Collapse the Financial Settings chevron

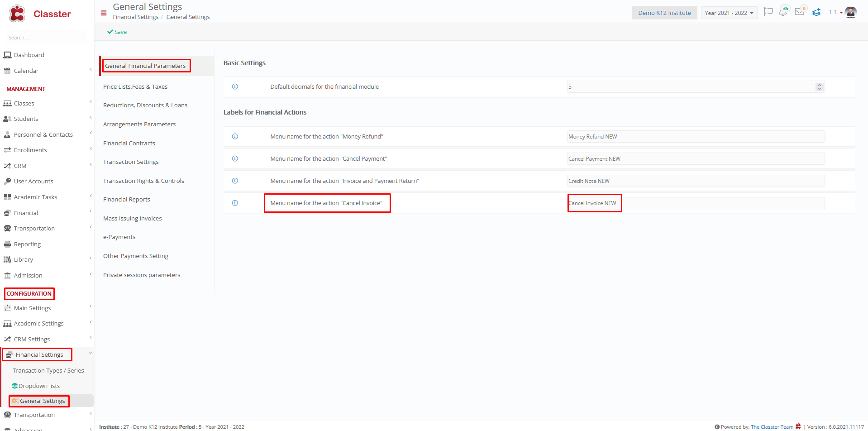[91, 353]
